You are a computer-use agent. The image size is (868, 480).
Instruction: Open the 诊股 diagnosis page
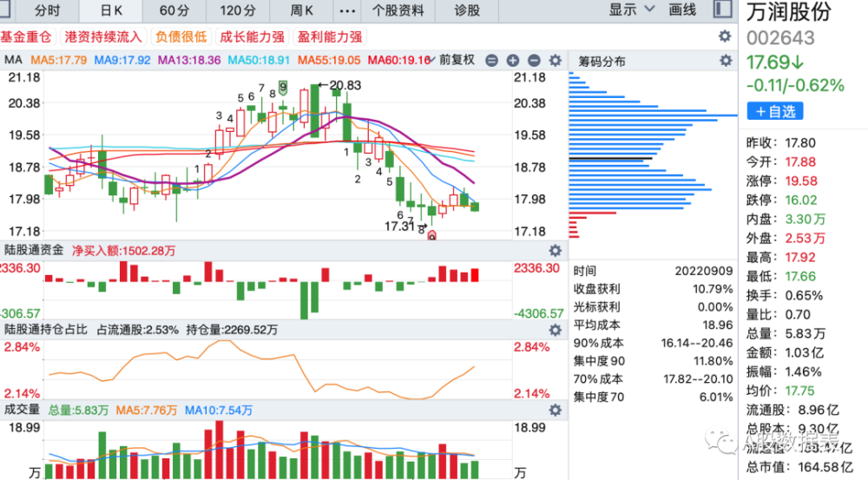467,10
